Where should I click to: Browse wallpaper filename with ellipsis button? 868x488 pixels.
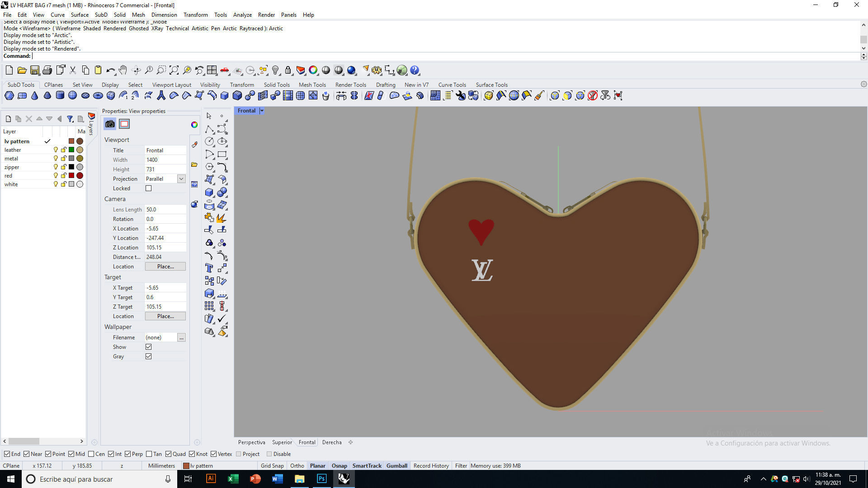pyautogui.click(x=181, y=338)
